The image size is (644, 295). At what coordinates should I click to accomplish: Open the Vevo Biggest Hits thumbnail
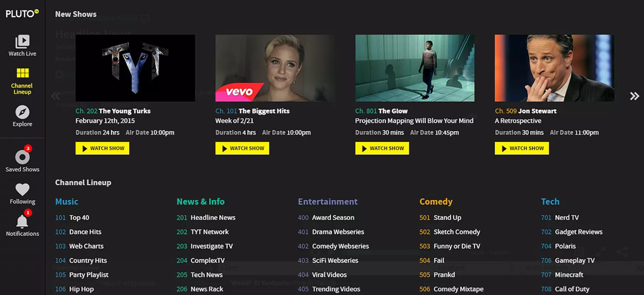tap(275, 68)
